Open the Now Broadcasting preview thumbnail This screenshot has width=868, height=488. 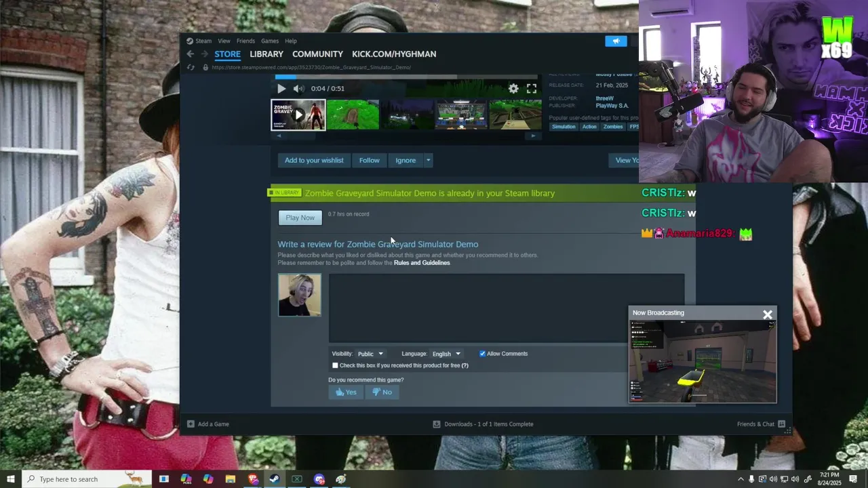coord(703,361)
